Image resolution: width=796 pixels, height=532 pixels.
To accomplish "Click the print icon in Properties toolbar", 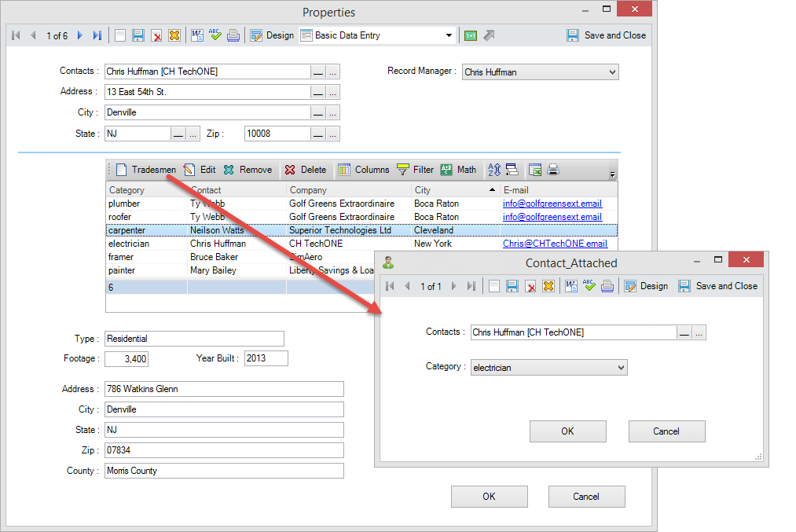I will pos(233,35).
